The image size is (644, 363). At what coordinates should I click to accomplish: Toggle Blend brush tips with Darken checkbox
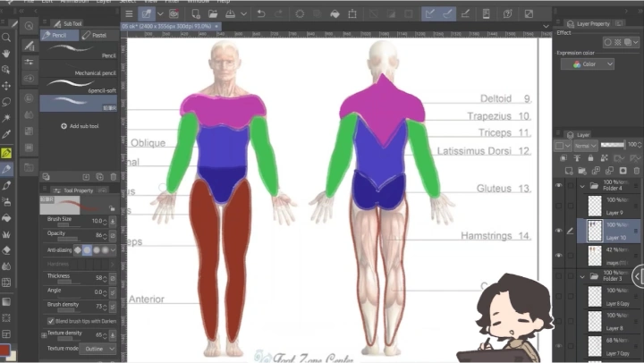50,321
